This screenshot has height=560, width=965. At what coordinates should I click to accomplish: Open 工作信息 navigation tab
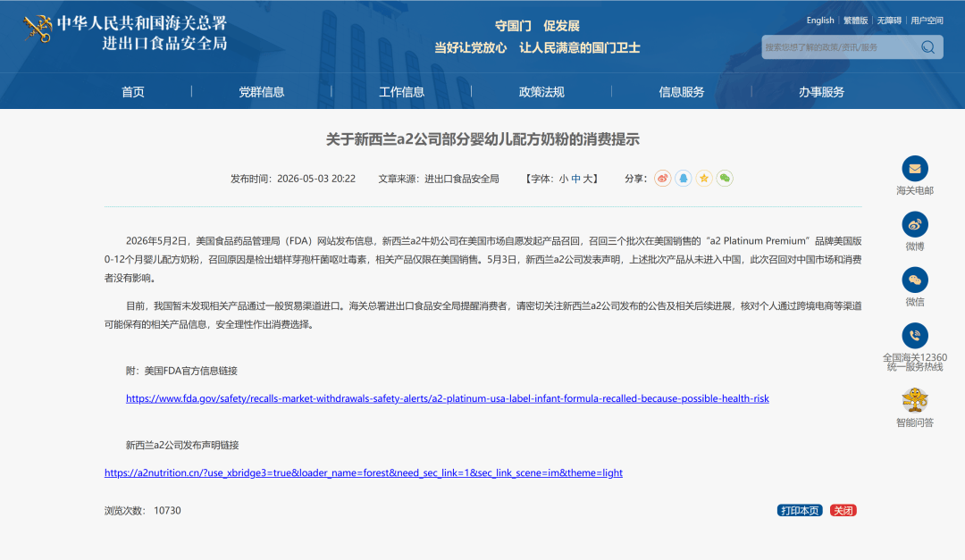pos(401,92)
